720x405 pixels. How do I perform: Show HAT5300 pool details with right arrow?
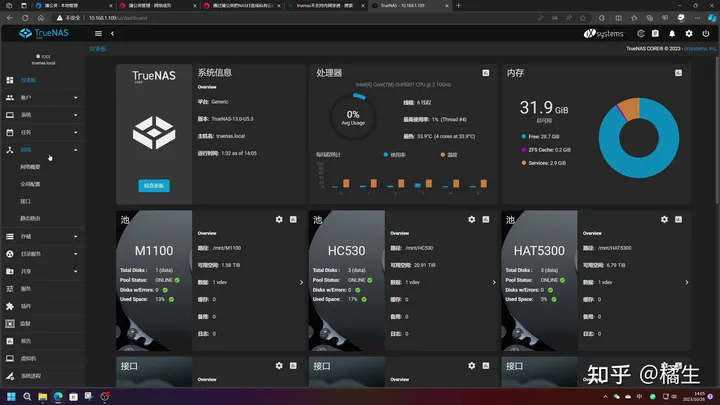[x=686, y=282]
